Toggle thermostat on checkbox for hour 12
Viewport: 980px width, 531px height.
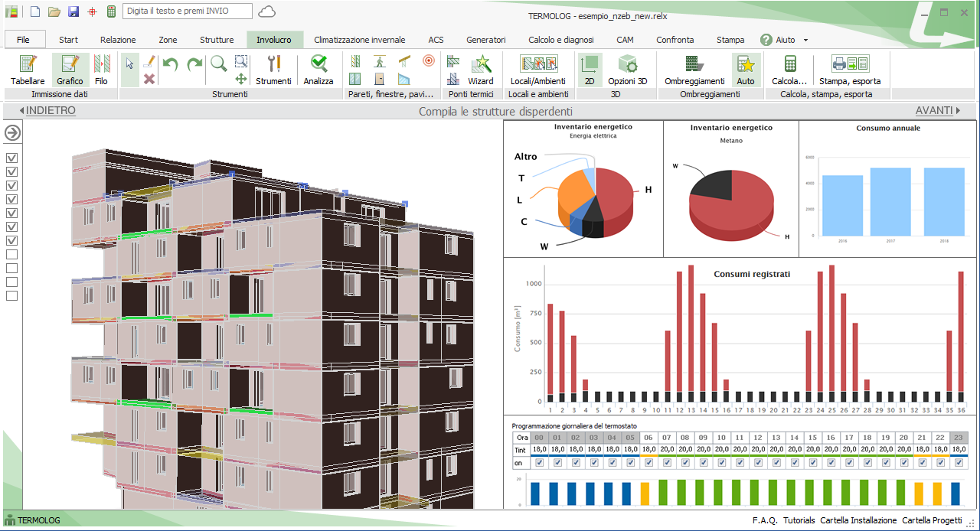click(757, 463)
